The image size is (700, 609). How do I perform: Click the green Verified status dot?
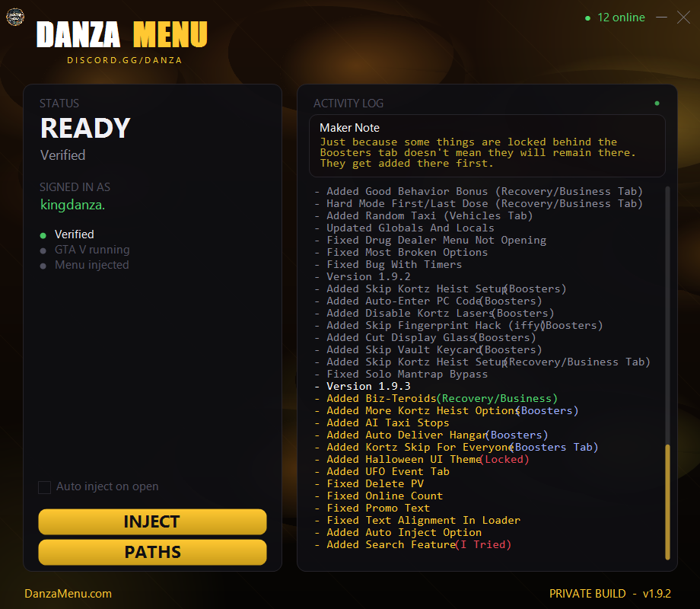click(43, 235)
